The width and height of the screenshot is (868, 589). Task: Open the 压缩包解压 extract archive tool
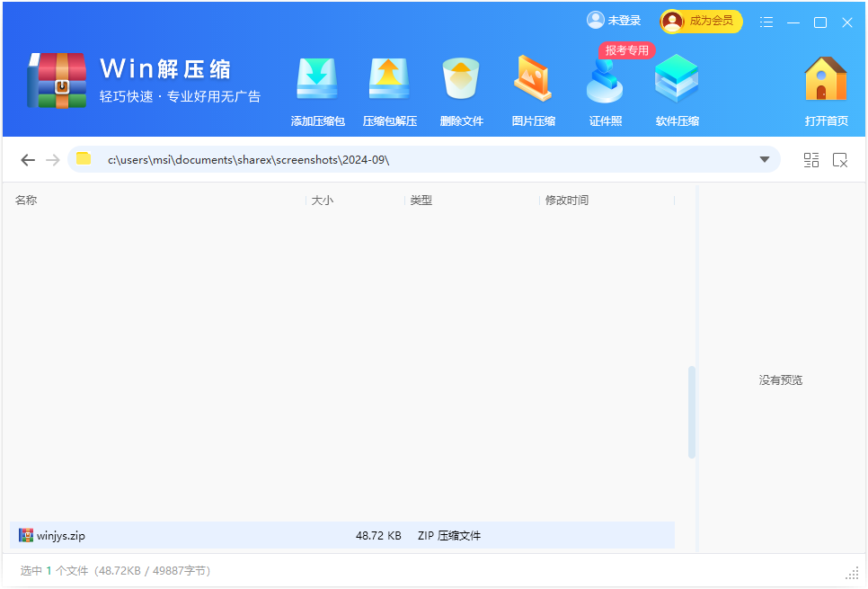tap(389, 78)
